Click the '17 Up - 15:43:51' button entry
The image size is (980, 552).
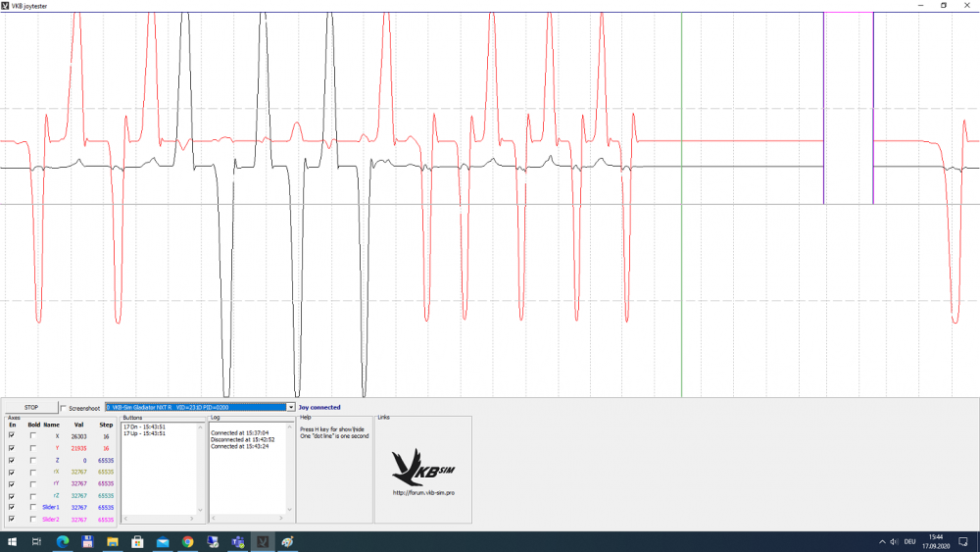pos(144,433)
